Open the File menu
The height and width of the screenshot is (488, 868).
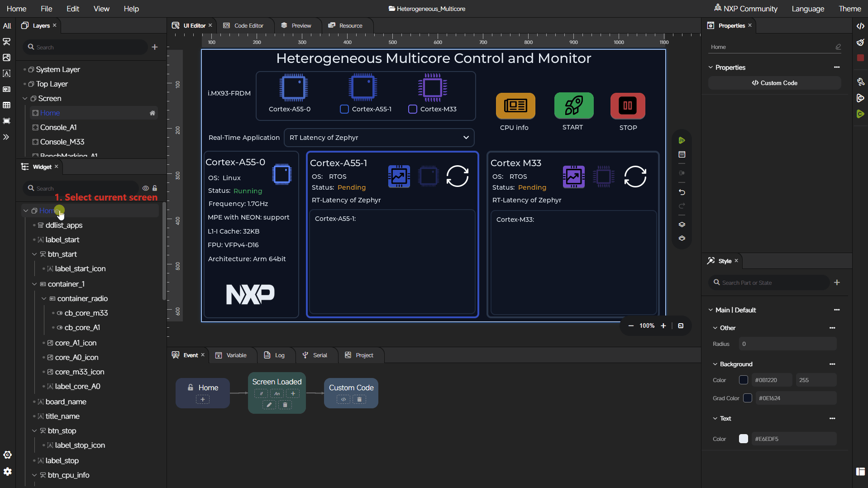[46, 9]
